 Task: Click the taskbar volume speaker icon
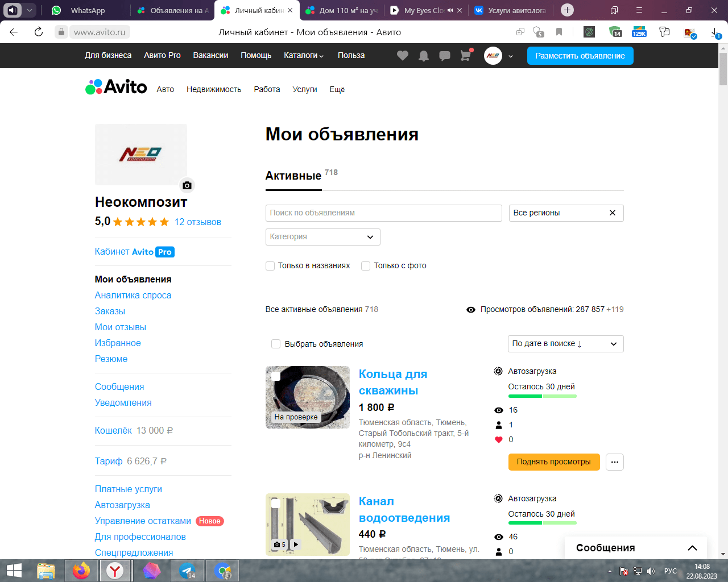click(x=651, y=571)
